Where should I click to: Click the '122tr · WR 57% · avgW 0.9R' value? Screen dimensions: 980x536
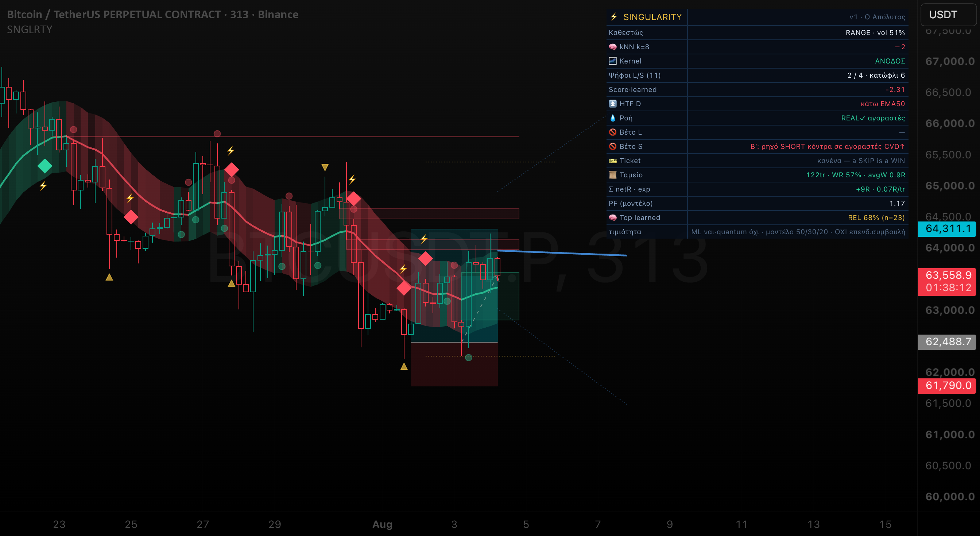click(856, 175)
